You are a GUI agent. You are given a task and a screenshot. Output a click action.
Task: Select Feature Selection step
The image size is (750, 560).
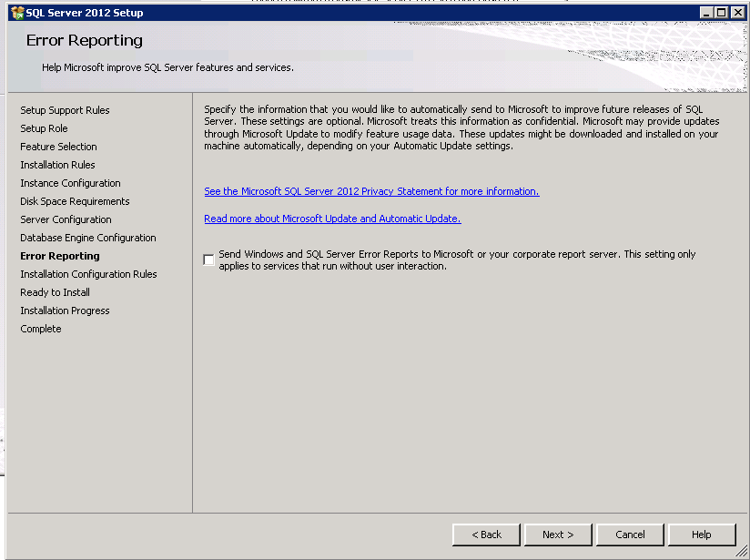point(58,147)
